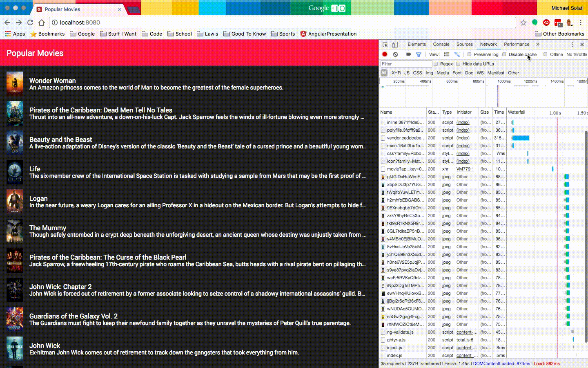Sort requests by the Time column header
This screenshot has width=588, height=368.
click(499, 112)
